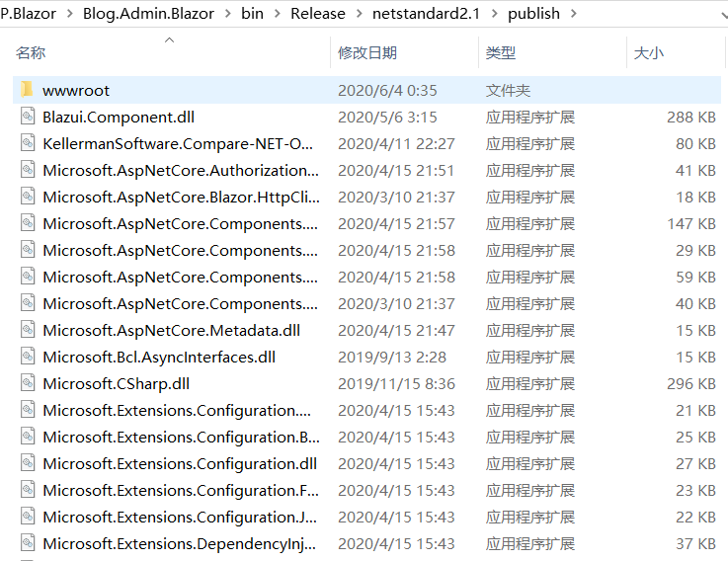Open the wwwroot folder icon

27,89
